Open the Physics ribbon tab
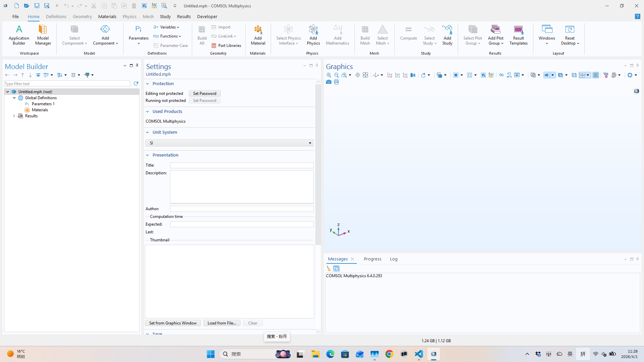 pos(129,16)
